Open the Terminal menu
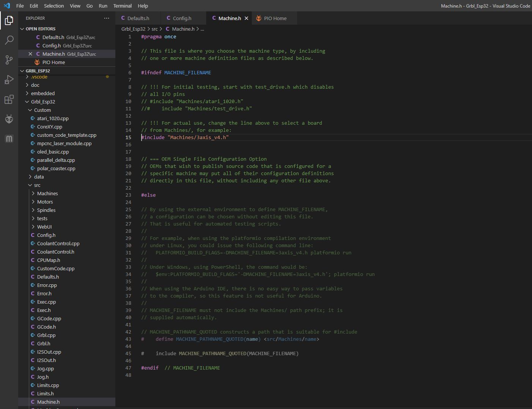The height and width of the screenshot is (409, 532). pyautogui.click(x=123, y=6)
